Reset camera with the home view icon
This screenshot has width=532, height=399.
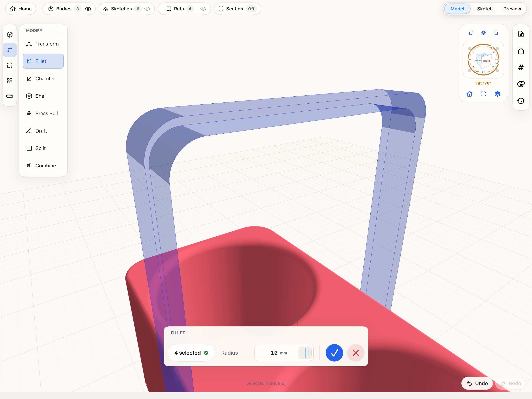[x=469, y=94]
